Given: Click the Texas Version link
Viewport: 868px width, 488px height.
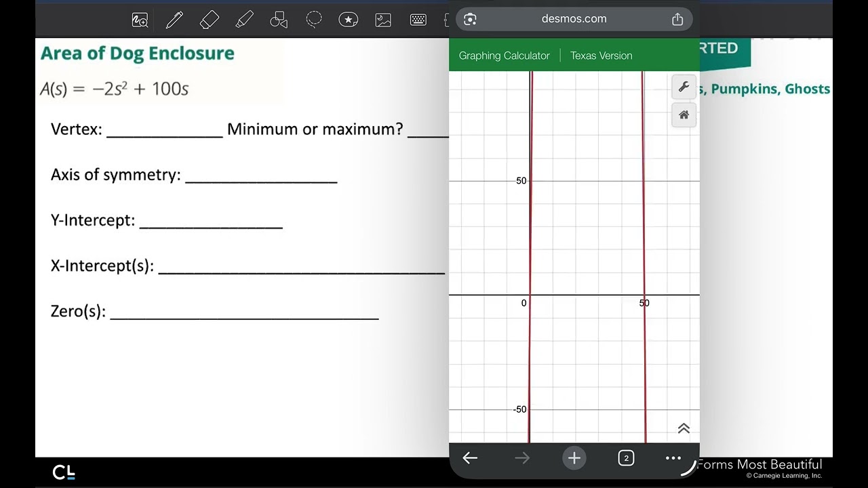Looking at the screenshot, I should pos(601,56).
